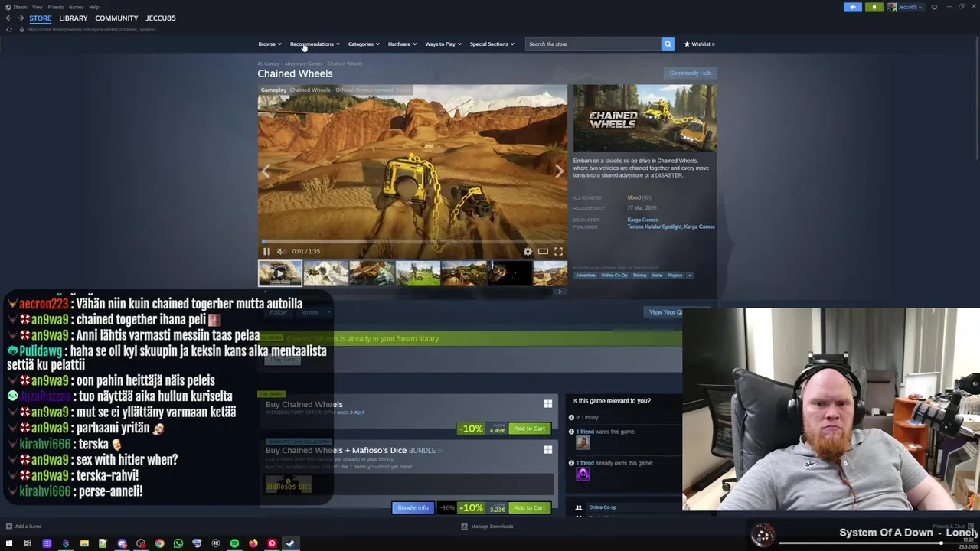980x551 pixels.
Task: Expand the Categories dropdown
Action: point(364,44)
